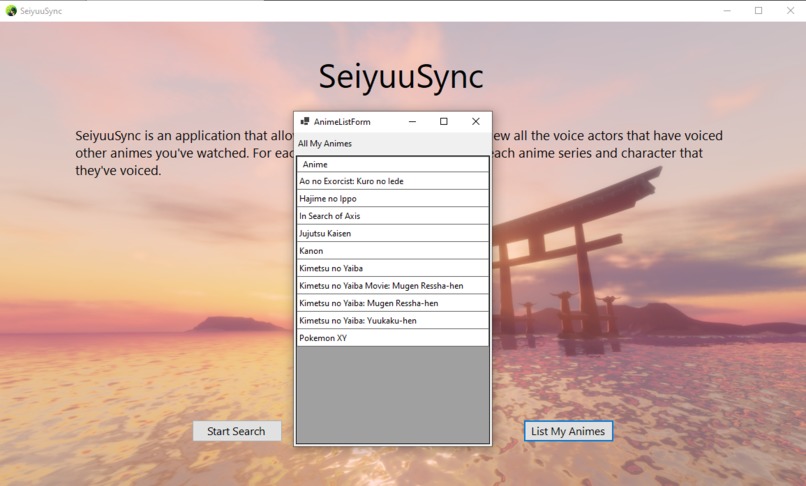Click the All My Animes label

tap(325, 143)
